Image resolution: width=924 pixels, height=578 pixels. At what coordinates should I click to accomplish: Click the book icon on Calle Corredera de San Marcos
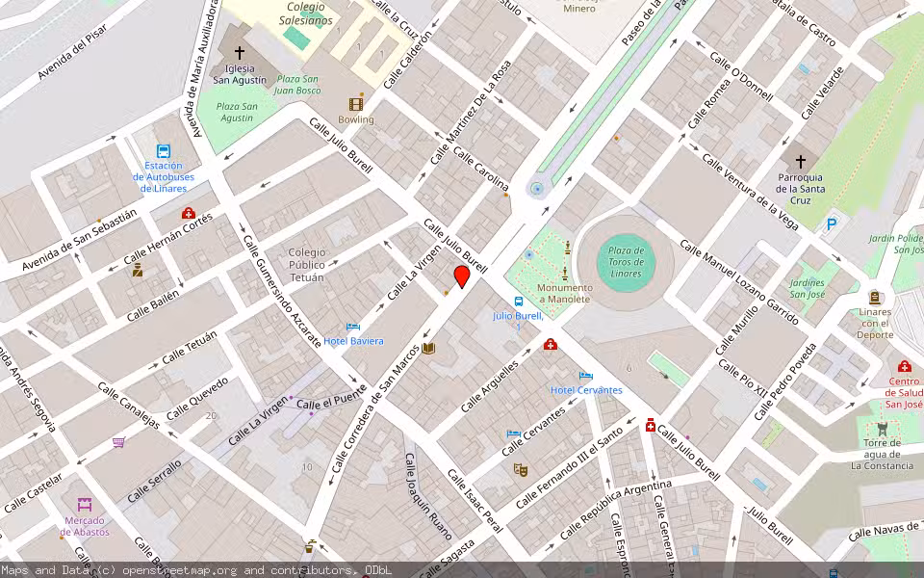click(428, 349)
